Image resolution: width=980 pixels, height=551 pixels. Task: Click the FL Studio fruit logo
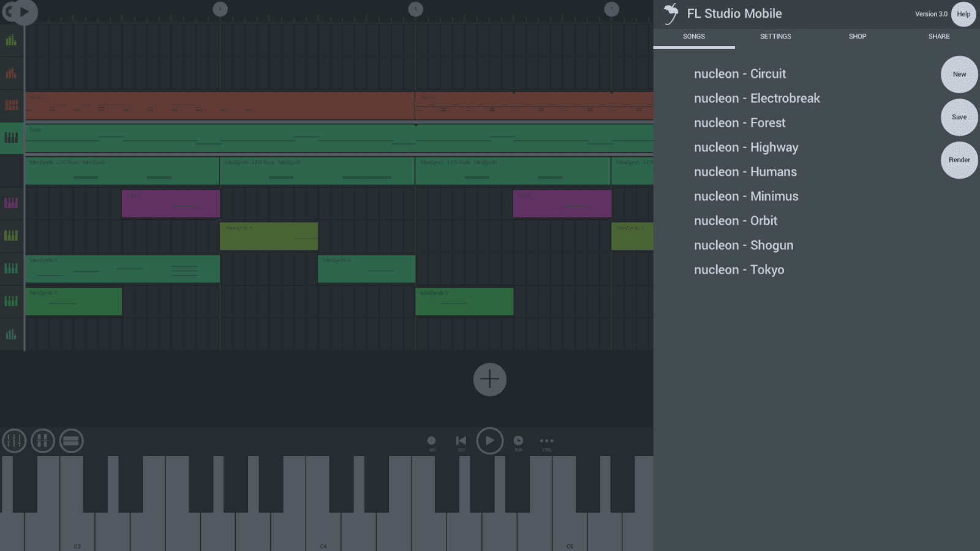click(671, 13)
